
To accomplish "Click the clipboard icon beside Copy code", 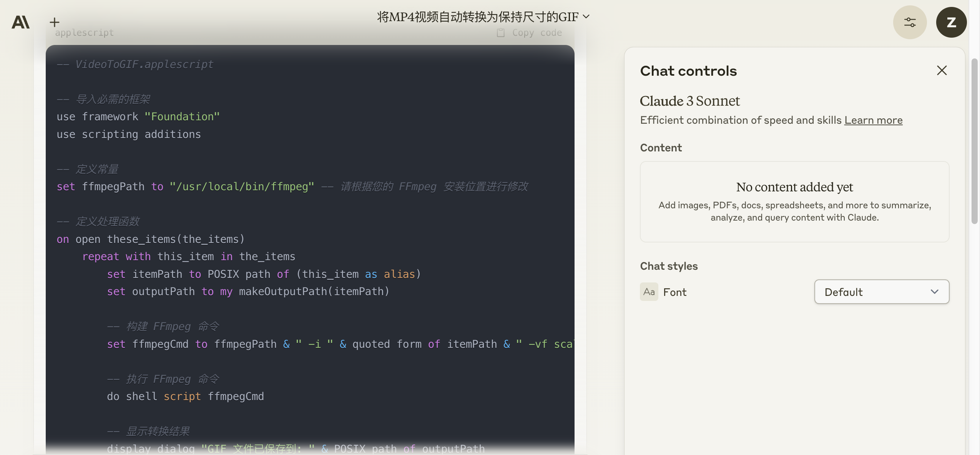I will pyautogui.click(x=500, y=33).
